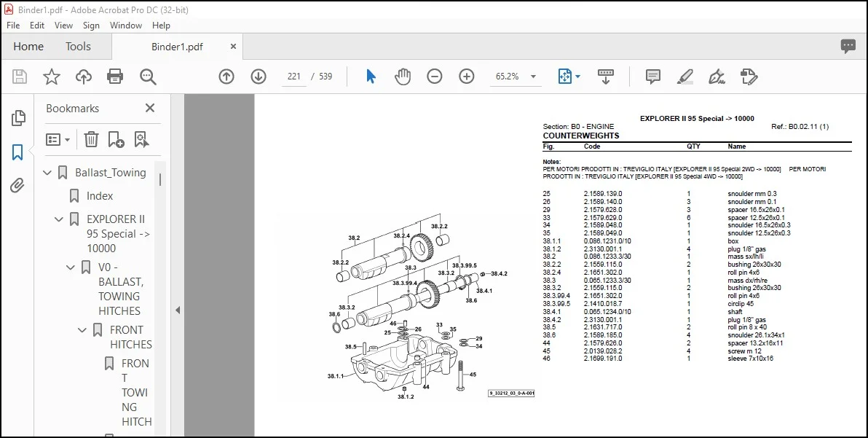Image resolution: width=868 pixels, height=438 pixels.
Task: Zoom out with the minus button
Action: (x=435, y=77)
